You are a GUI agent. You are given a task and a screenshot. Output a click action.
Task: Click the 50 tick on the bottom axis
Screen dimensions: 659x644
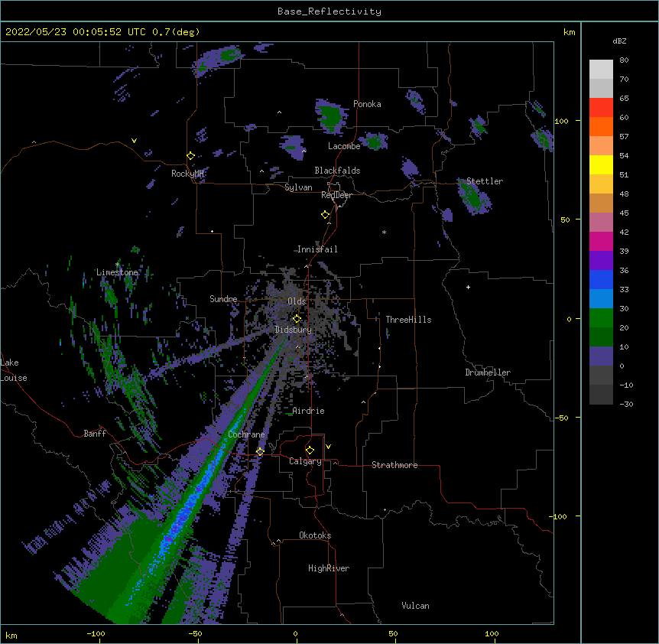click(x=393, y=633)
